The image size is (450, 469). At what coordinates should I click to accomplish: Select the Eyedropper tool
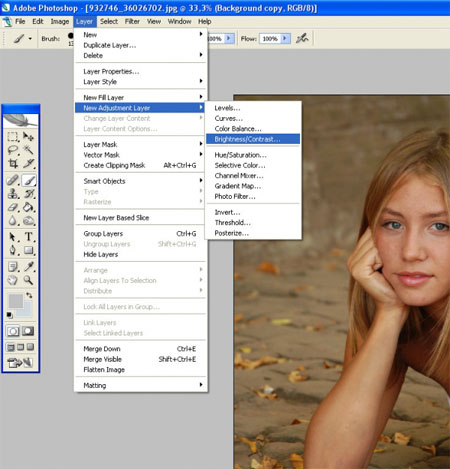pos(29,267)
